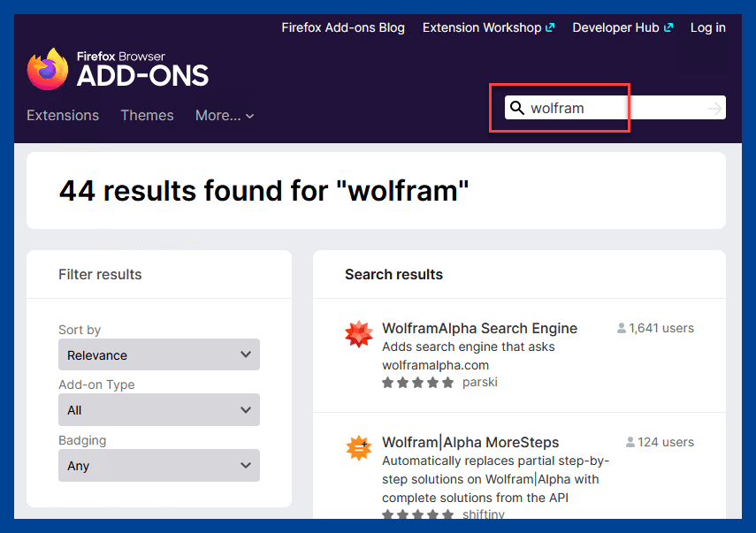Open the Extension Workshop link

coord(488,28)
